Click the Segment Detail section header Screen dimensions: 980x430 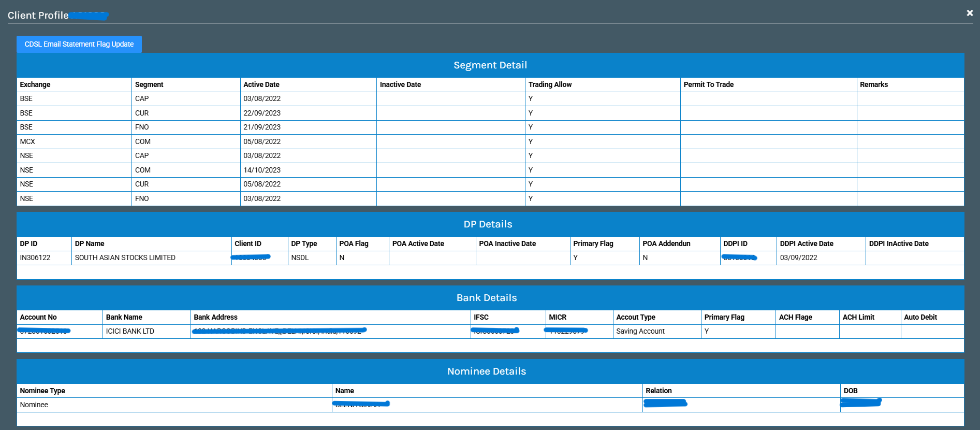(x=490, y=65)
